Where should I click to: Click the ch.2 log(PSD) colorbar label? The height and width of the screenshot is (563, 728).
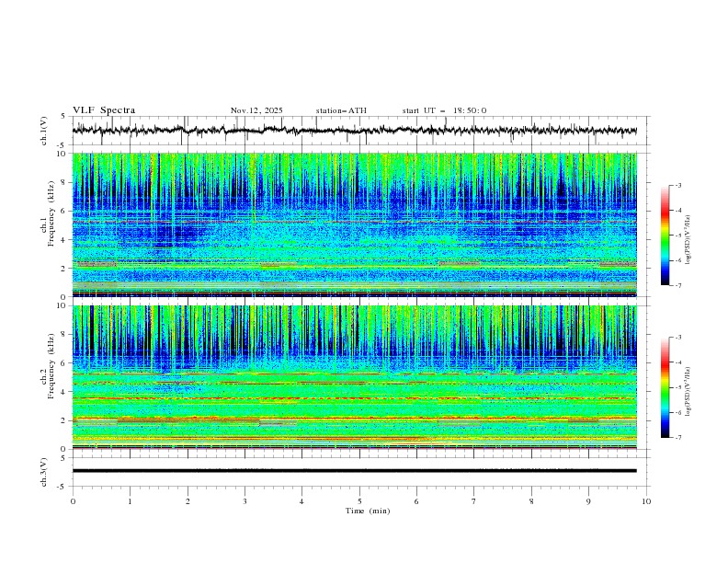[x=688, y=392]
